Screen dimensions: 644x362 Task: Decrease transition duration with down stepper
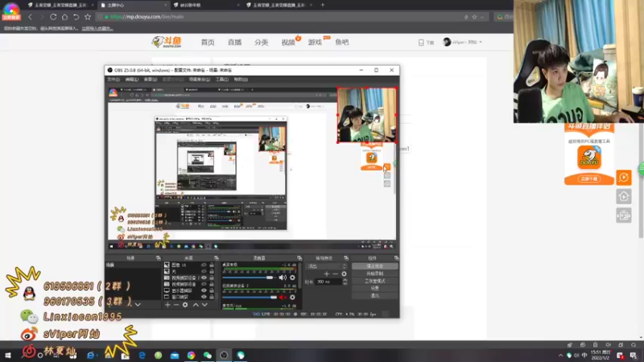[x=345, y=284]
